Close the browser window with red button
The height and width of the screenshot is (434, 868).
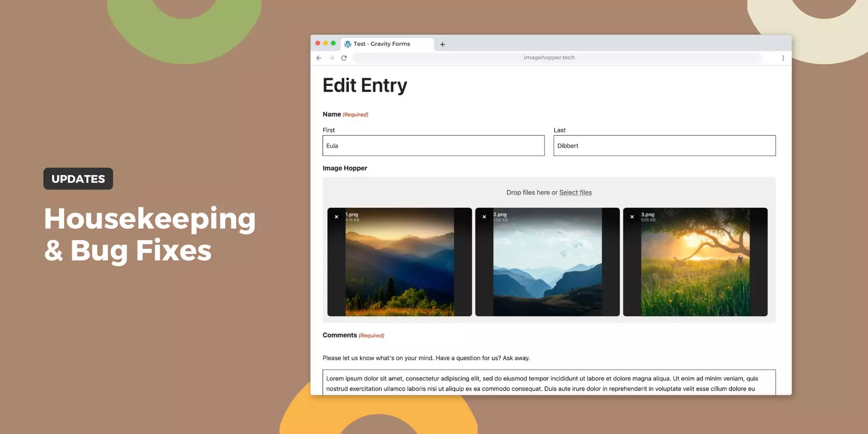pos(318,43)
